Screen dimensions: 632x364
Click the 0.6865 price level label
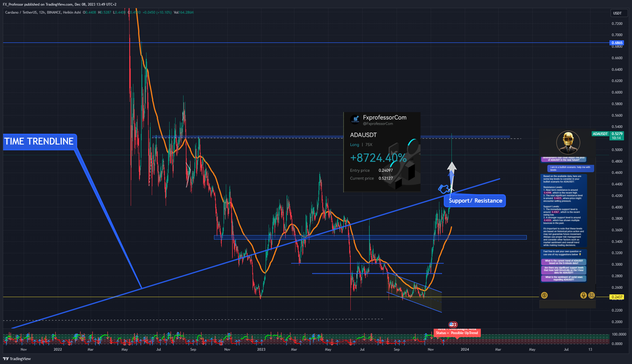pyautogui.click(x=617, y=43)
